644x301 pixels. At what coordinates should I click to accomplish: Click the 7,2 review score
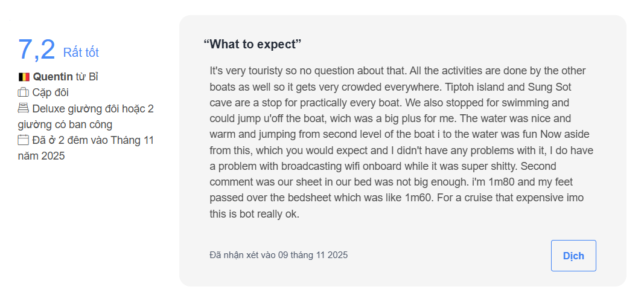tap(37, 50)
